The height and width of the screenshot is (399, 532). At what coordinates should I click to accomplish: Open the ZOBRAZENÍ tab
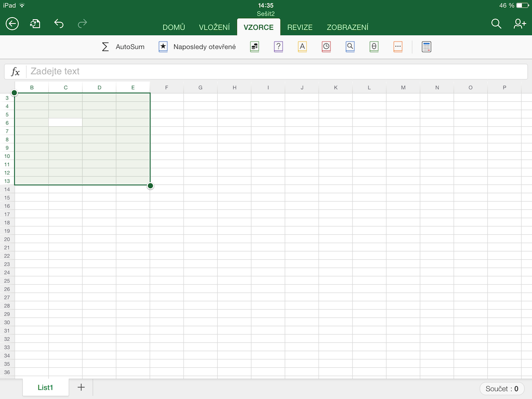pyautogui.click(x=348, y=28)
